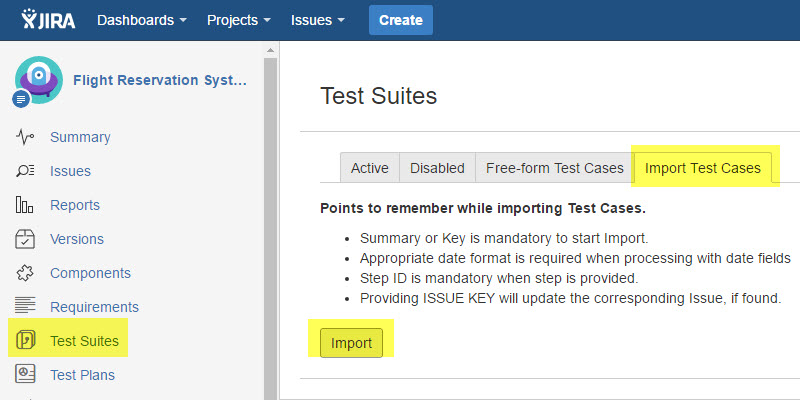Click the Reports bar chart icon
This screenshot has height=400, width=800.
tap(26, 205)
